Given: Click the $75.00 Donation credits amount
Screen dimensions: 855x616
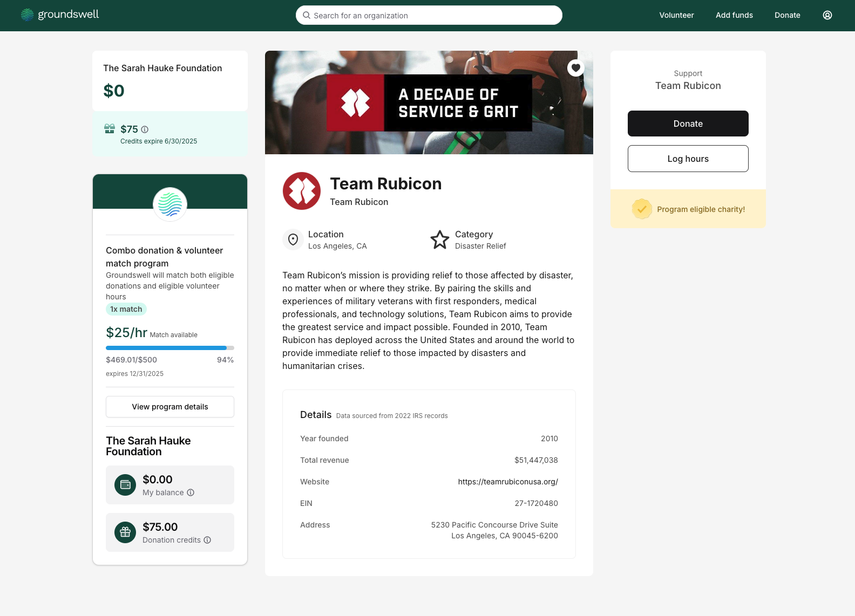Looking at the screenshot, I should [160, 527].
